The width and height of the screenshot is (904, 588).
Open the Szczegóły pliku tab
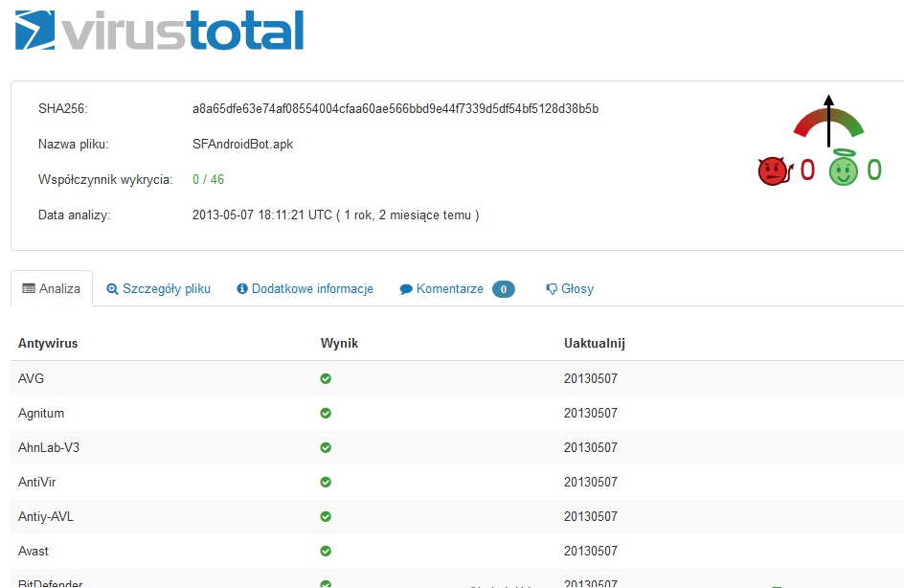(x=159, y=289)
